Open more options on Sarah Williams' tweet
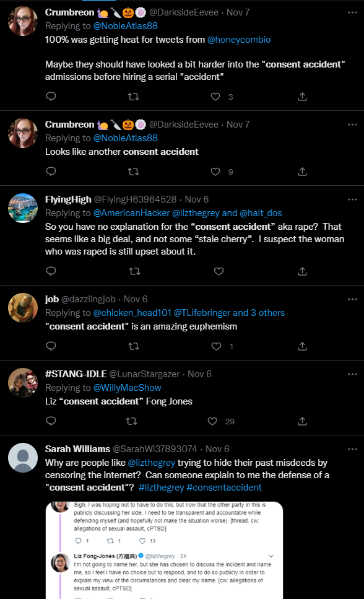Viewport: 364px width, 599px height. [x=352, y=449]
